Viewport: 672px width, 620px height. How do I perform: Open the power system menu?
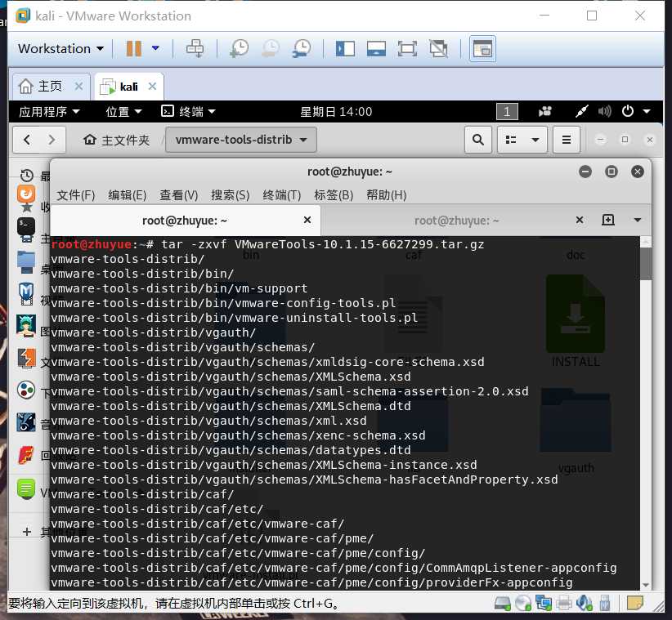coord(636,111)
